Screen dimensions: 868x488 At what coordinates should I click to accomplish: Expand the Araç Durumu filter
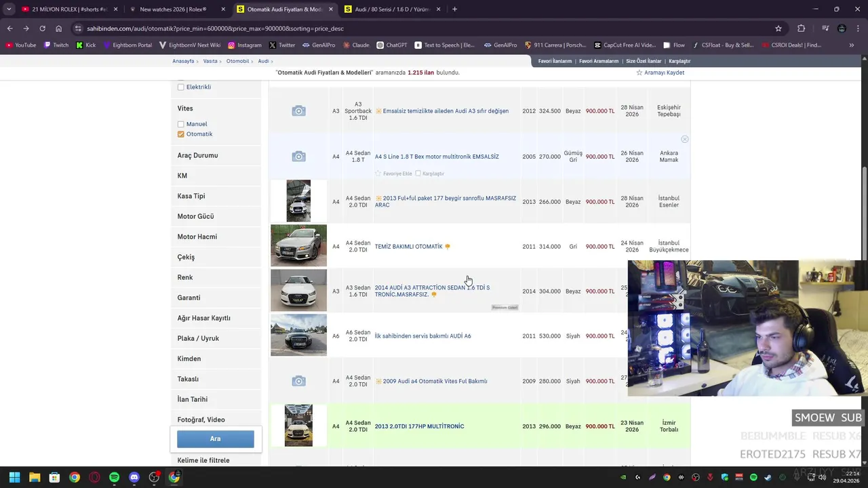pos(216,155)
